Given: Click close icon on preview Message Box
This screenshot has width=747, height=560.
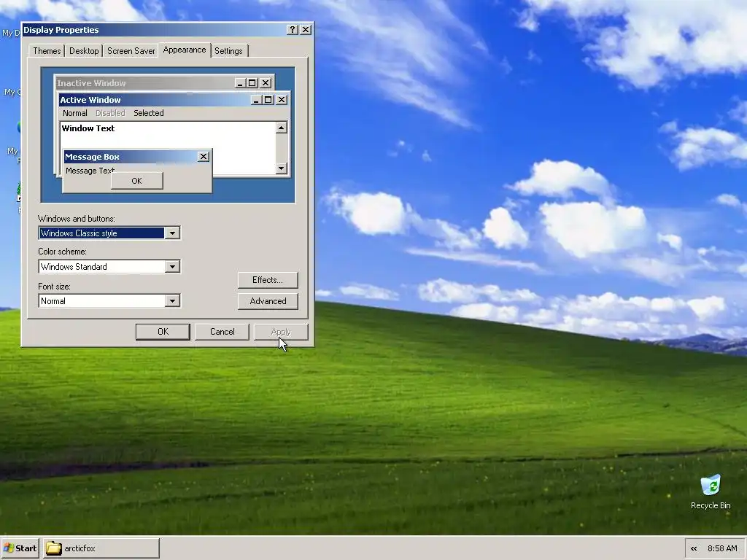Looking at the screenshot, I should tap(204, 156).
